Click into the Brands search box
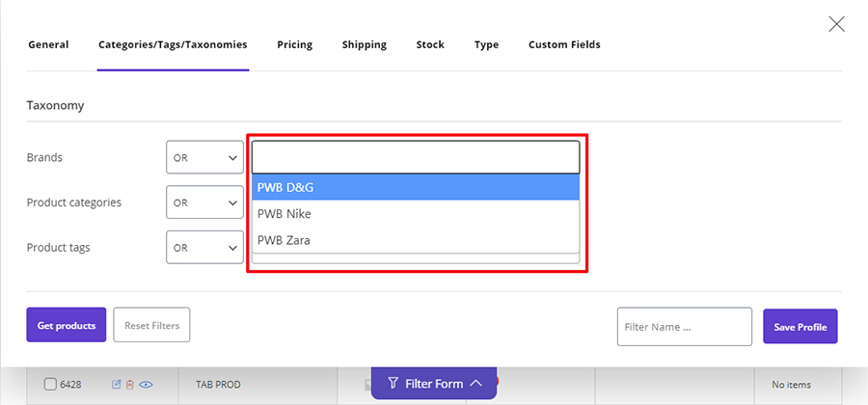The image size is (868, 405). (x=416, y=158)
